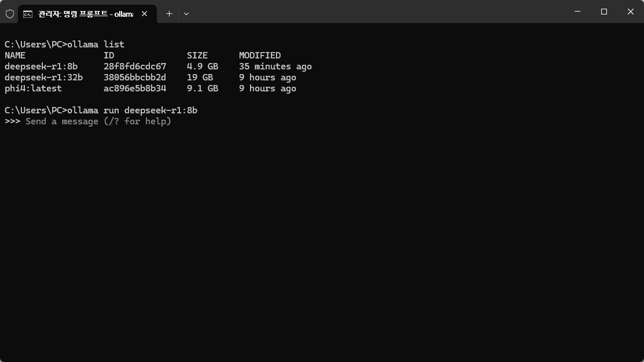
Task: Click the command prompt tab icon
Action: pyautogui.click(x=28, y=14)
